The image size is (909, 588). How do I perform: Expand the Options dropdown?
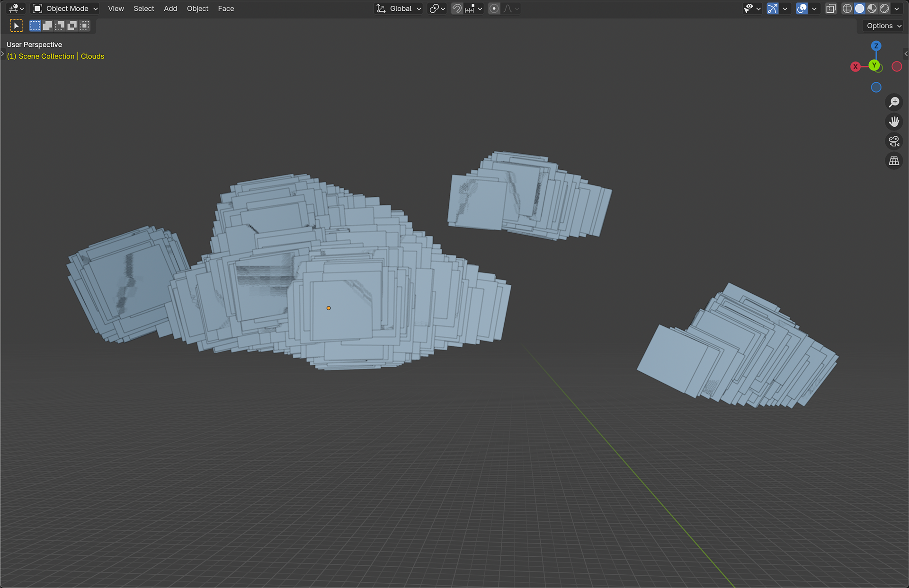click(883, 26)
